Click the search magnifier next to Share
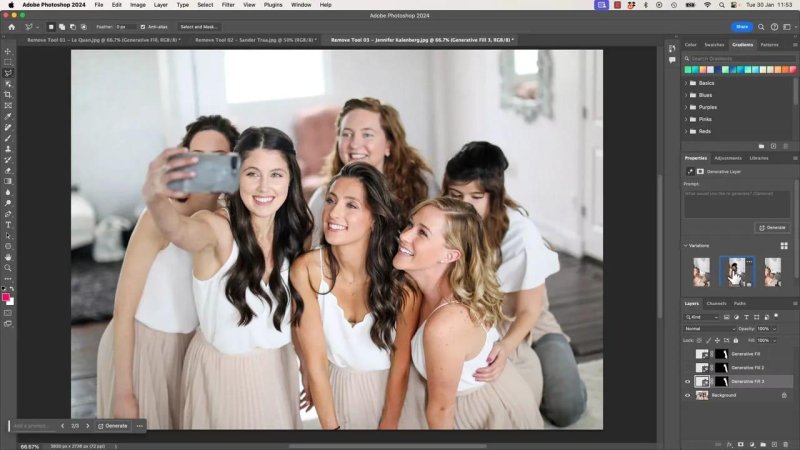The image size is (800, 450). pyautogui.click(x=761, y=27)
